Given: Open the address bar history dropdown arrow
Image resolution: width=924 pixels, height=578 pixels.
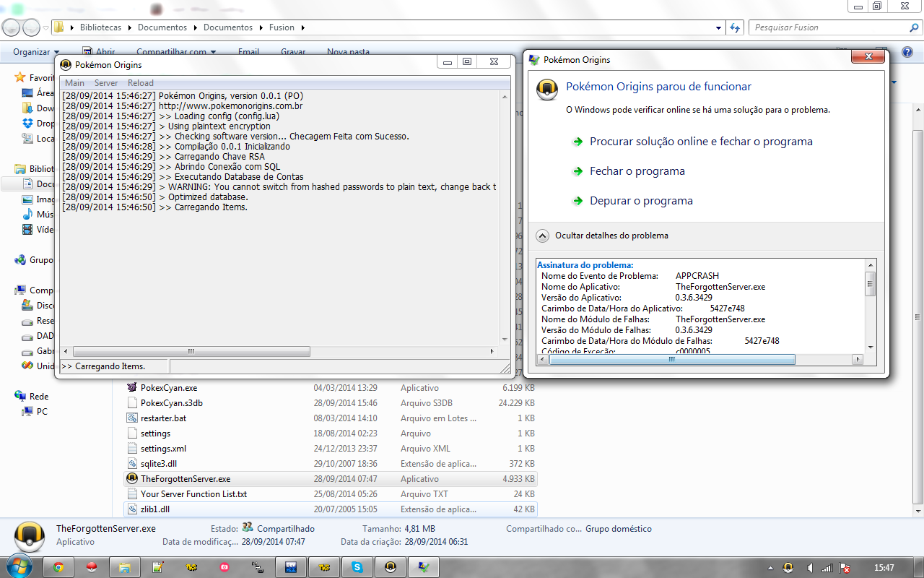Looking at the screenshot, I should coord(718,27).
